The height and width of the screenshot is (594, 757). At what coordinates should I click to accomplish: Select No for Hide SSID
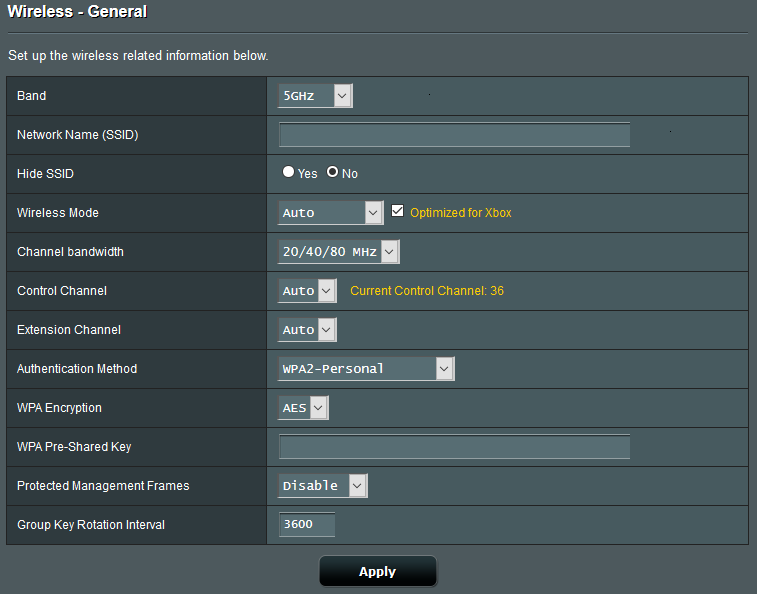pos(332,172)
